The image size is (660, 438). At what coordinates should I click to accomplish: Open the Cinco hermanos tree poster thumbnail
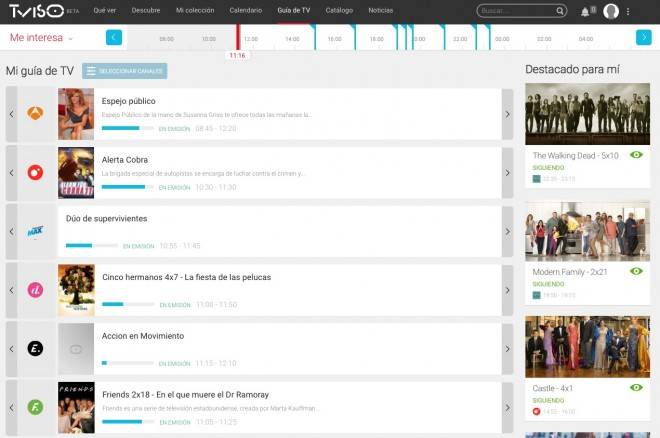(76, 290)
